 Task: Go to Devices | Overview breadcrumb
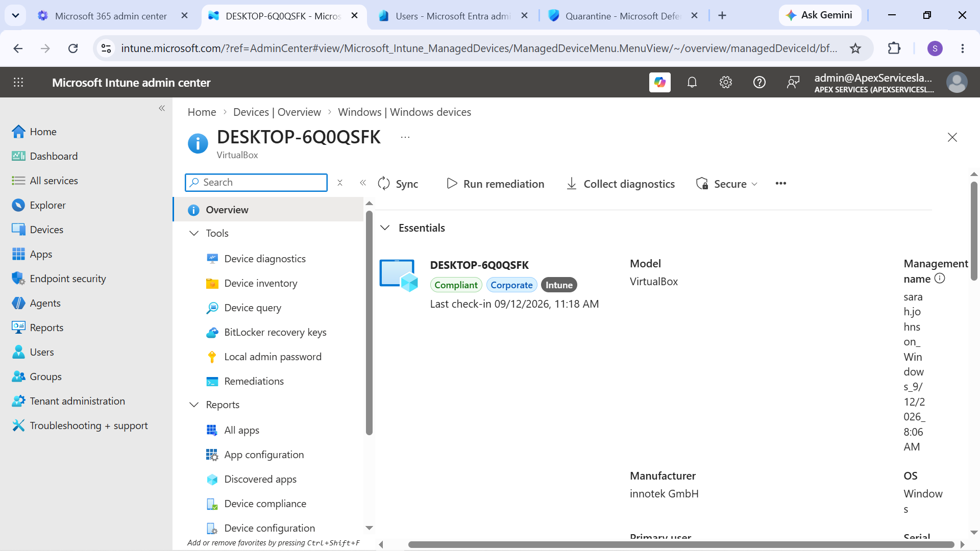(x=277, y=112)
